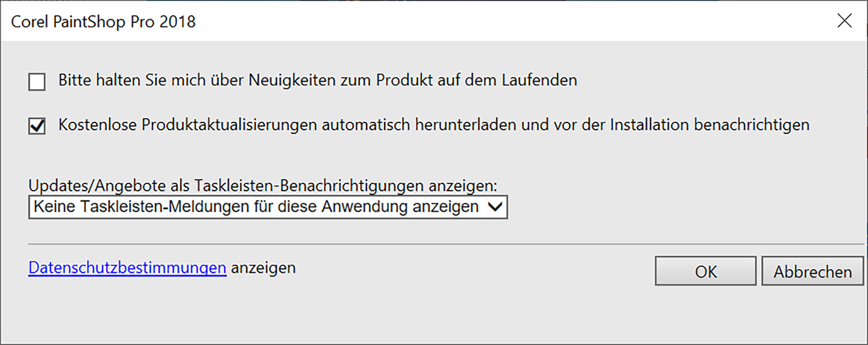Click the empty box beside "Bitte halten"

[x=37, y=82]
